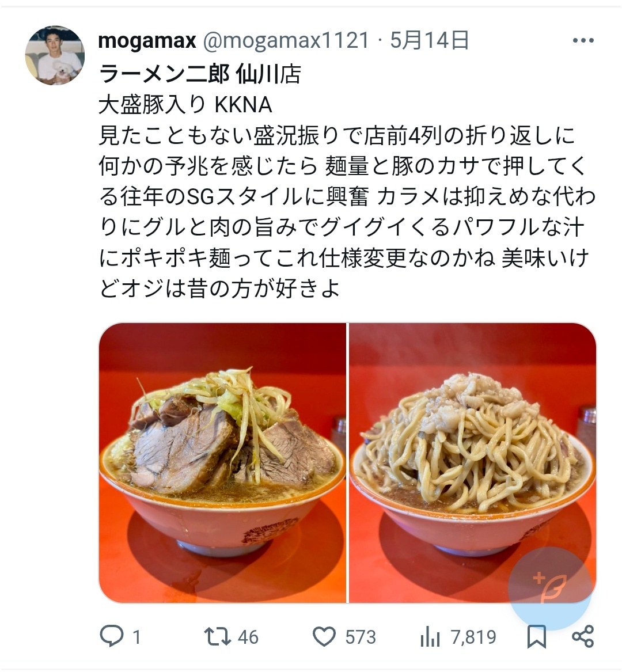This screenshot has height=672, width=622.
Task: Tap the retweet count 46
Action: tap(248, 637)
